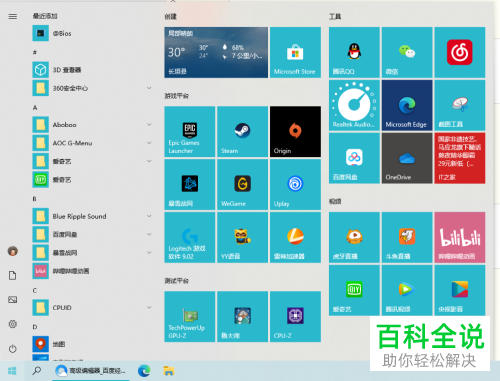
Task: Click the letter A index header
Action: [35, 108]
